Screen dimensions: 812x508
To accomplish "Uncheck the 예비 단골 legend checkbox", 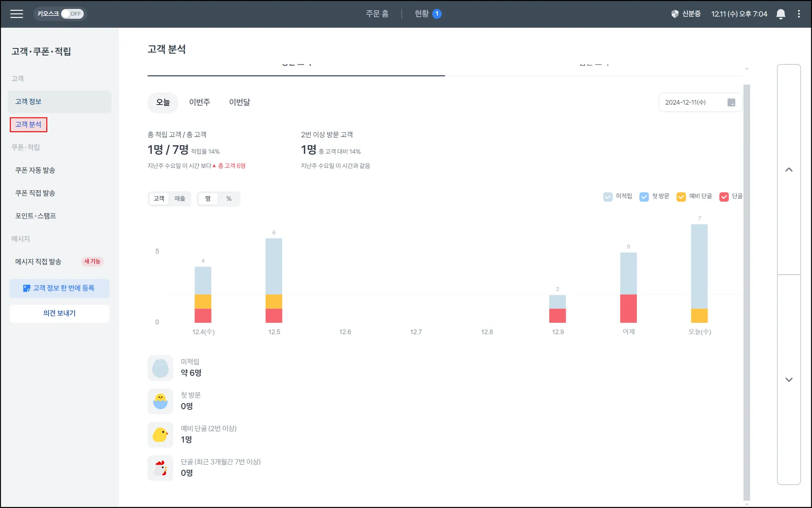I will click(x=681, y=196).
